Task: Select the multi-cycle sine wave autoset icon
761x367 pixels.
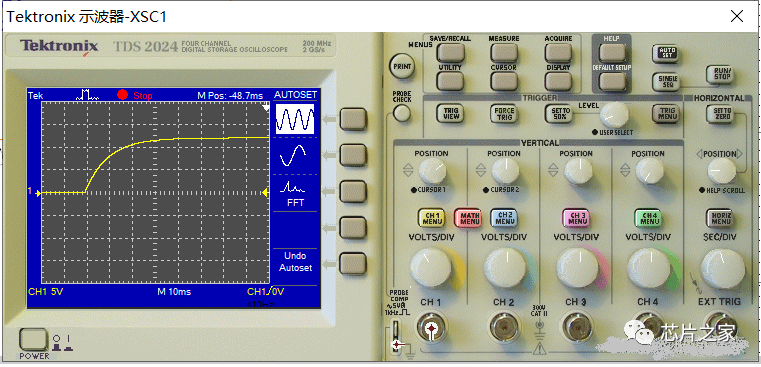Action: [295, 119]
